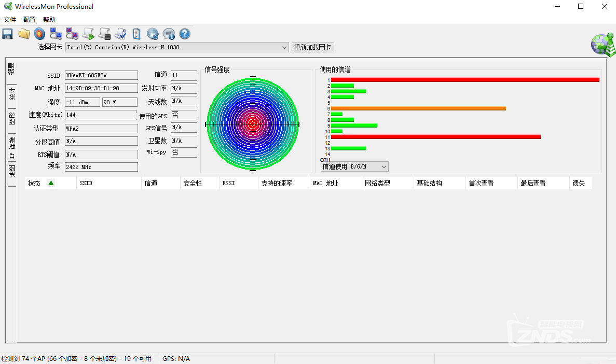
Task: Sort by the 基础结构 column header
Action: click(440, 183)
